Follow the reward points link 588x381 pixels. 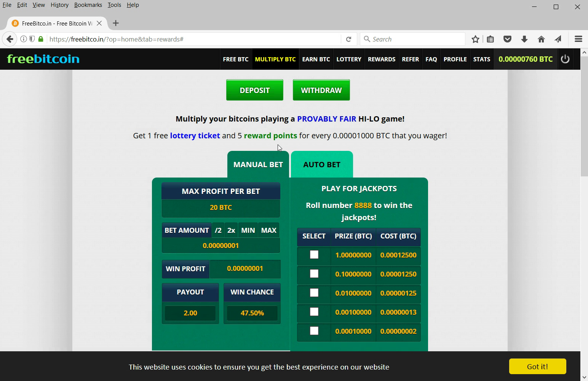tap(270, 136)
